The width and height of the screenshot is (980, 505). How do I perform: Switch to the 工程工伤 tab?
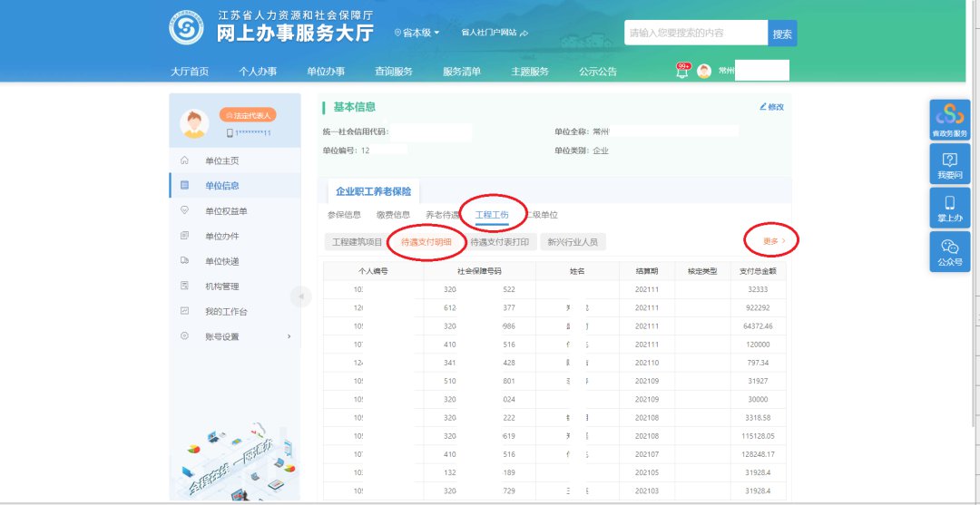[x=491, y=215]
